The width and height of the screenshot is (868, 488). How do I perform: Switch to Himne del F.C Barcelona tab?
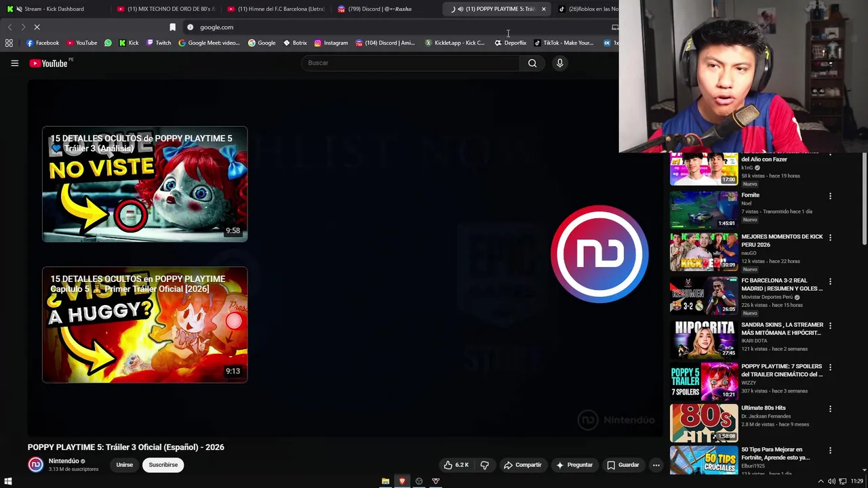tap(276, 9)
